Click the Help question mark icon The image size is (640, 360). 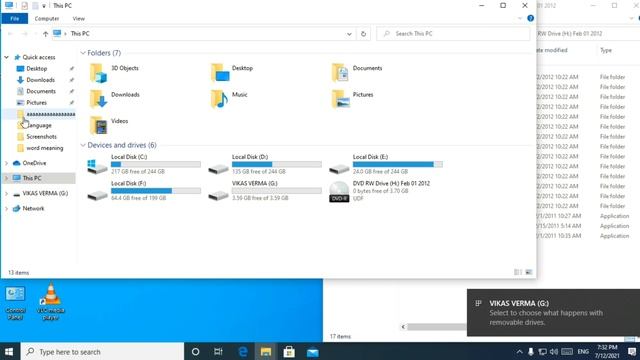coord(530,18)
